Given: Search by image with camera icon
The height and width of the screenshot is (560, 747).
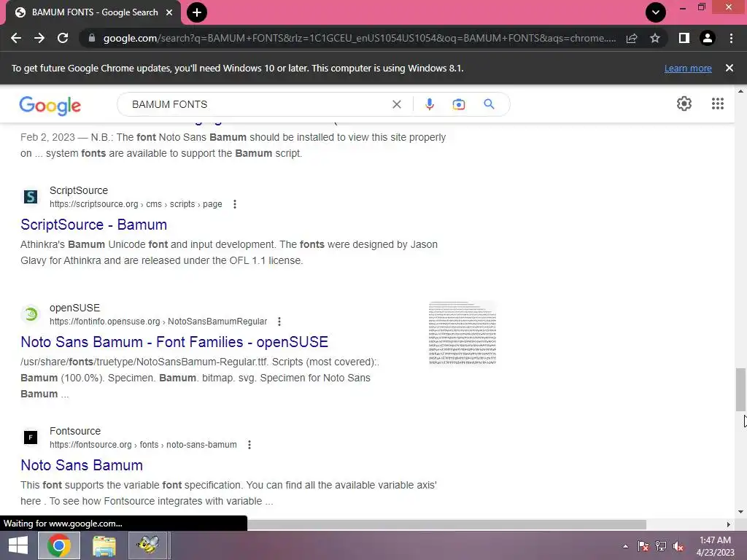Looking at the screenshot, I should [458, 104].
